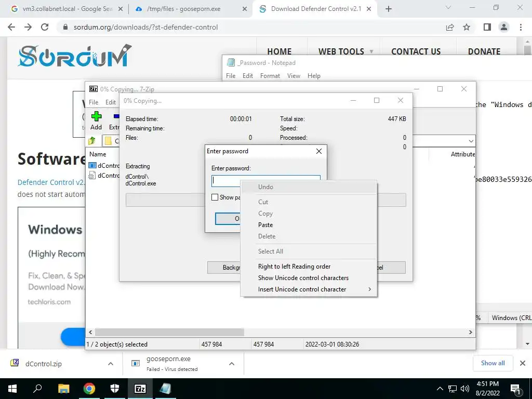Viewport: 532px width, 399px height.
Task: Click the Defender Control v2 link
Action: click(51, 182)
